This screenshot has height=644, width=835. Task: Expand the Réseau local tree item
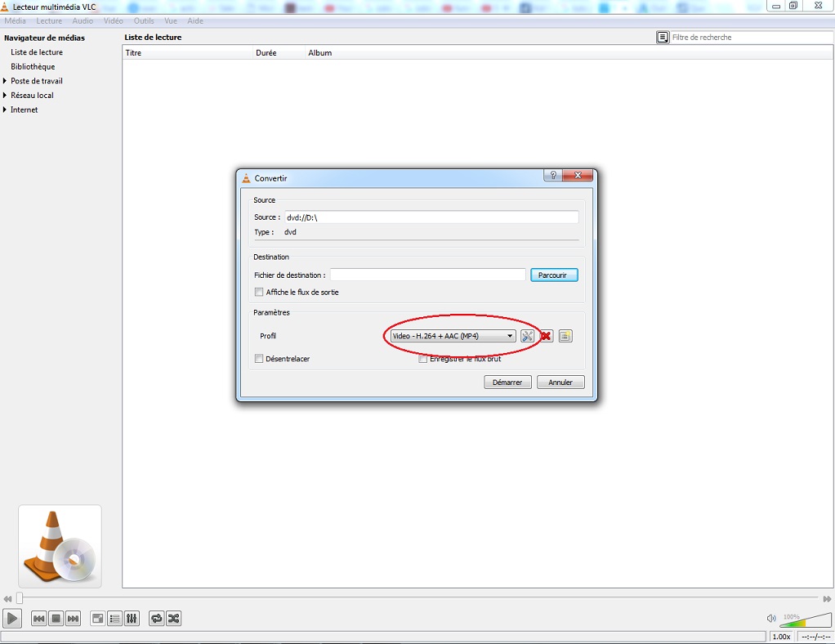point(5,96)
